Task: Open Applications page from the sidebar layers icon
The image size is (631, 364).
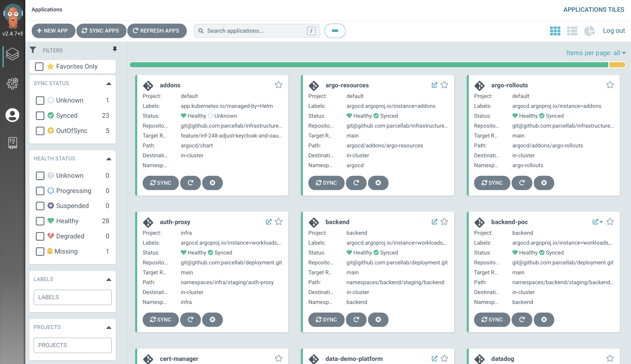Action: [x=12, y=54]
